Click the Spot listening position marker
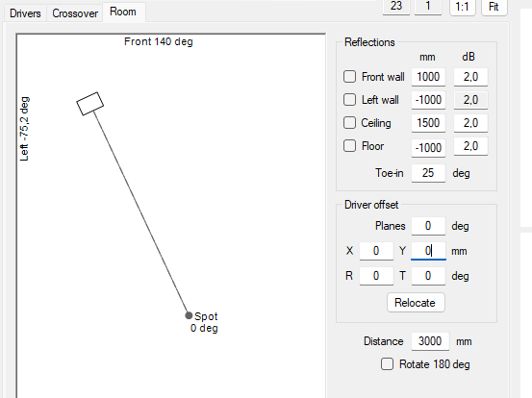This screenshot has height=398, width=532. (x=189, y=315)
